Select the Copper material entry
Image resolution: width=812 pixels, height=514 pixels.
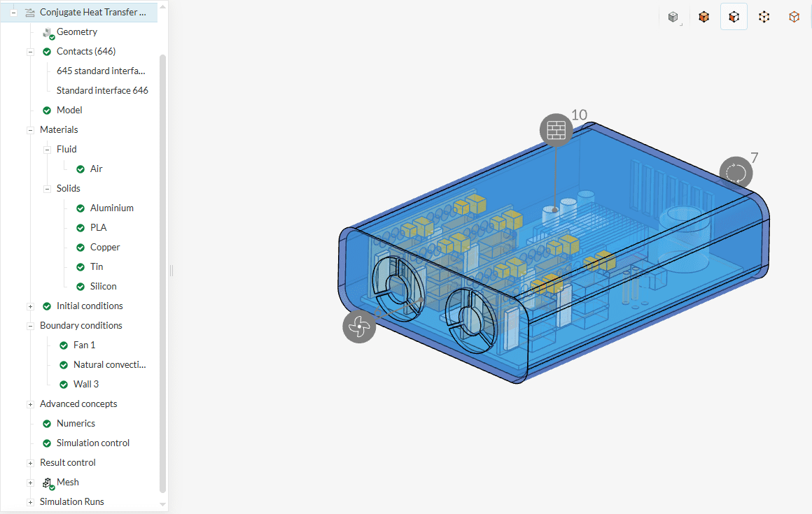pos(105,248)
